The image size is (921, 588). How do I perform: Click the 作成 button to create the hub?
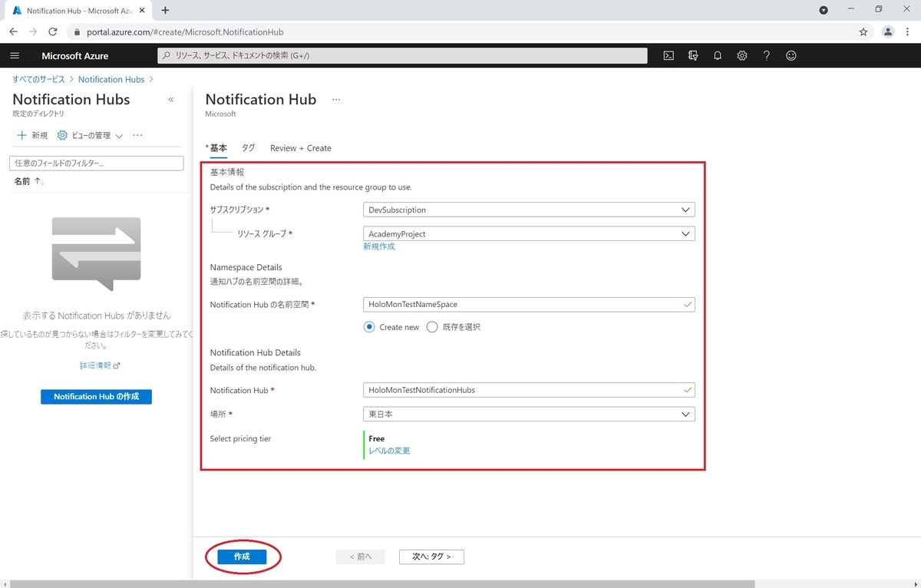243,557
